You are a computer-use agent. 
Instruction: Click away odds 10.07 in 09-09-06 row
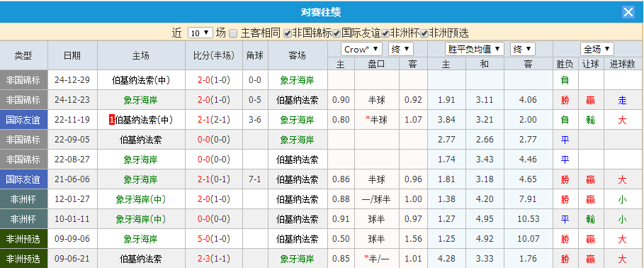tap(529, 239)
